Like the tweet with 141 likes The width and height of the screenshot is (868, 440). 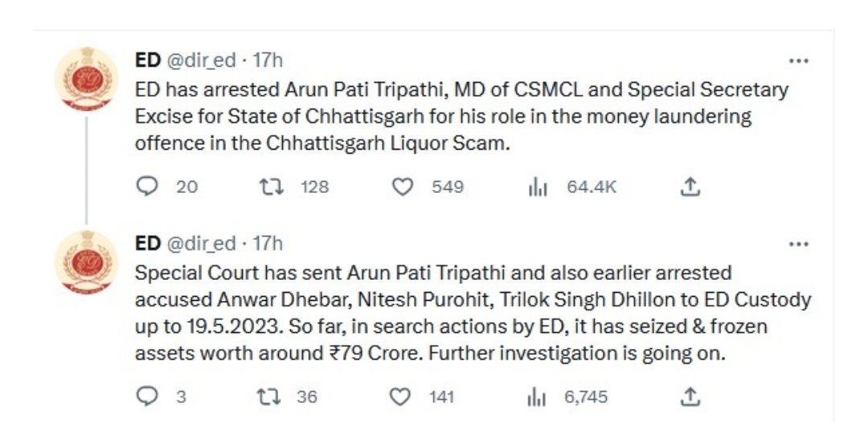400,397
